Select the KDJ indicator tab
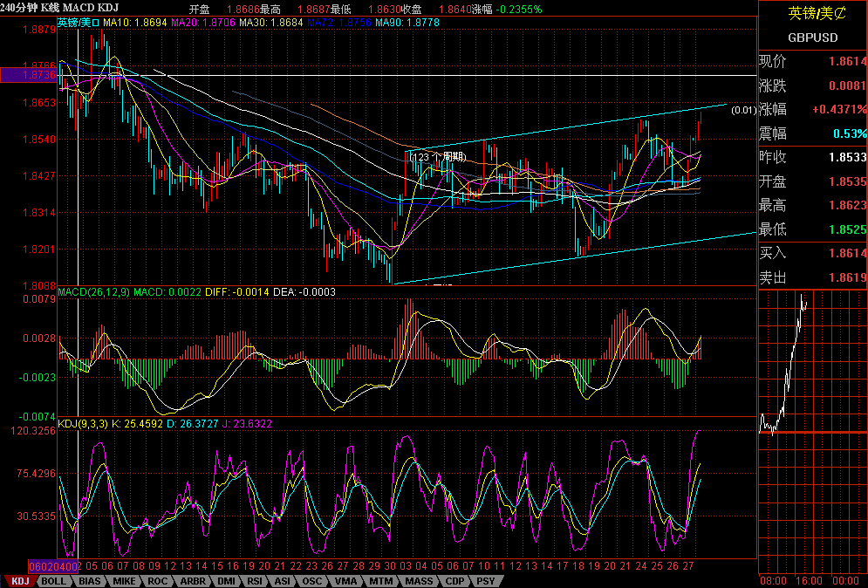The height and width of the screenshot is (588, 868). coord(20,581)
